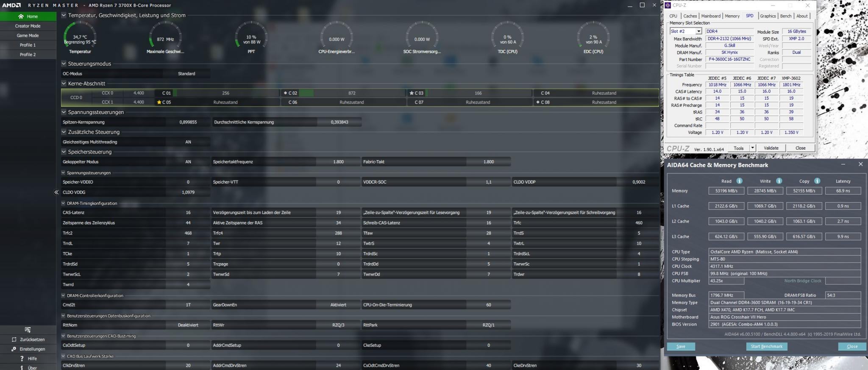
Task: Click the Copy info icon in AIDA64
Action: point(817,181)
